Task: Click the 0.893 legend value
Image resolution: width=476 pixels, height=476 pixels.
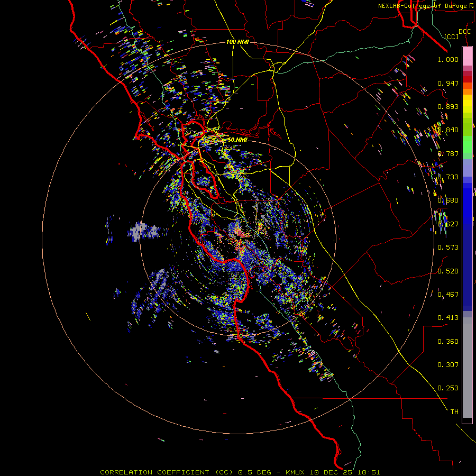Action: (x=448, y=106)
